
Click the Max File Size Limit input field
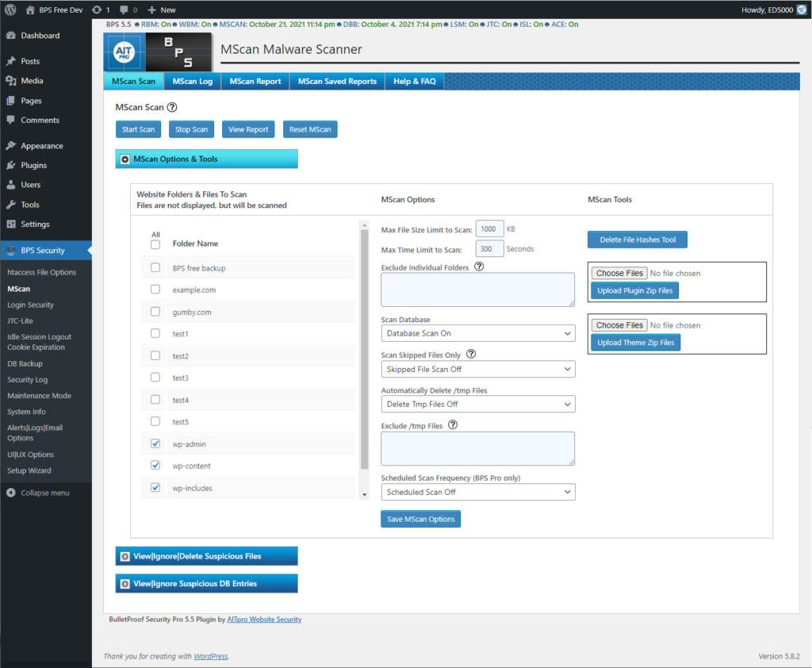[490, 229]
